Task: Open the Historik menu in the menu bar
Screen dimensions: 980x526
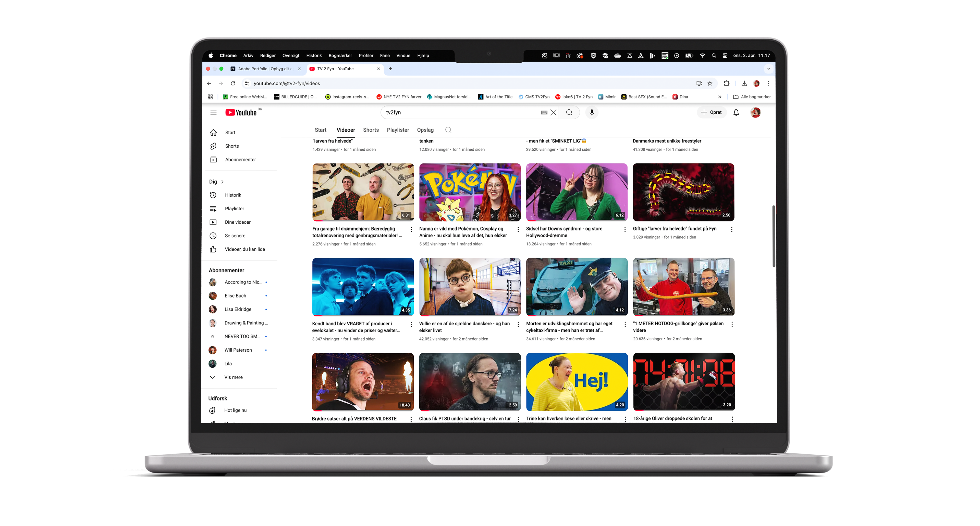Action: 314,56
